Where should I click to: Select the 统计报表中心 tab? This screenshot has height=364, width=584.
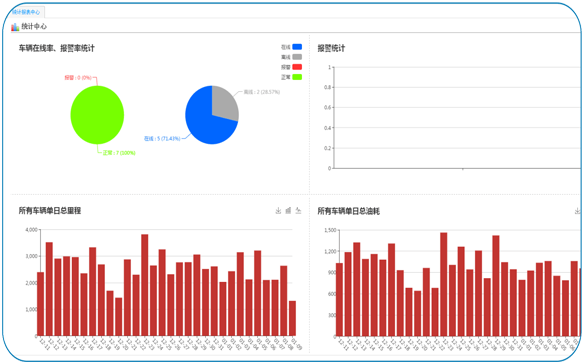pyautogui.click(x=26, y=12)
